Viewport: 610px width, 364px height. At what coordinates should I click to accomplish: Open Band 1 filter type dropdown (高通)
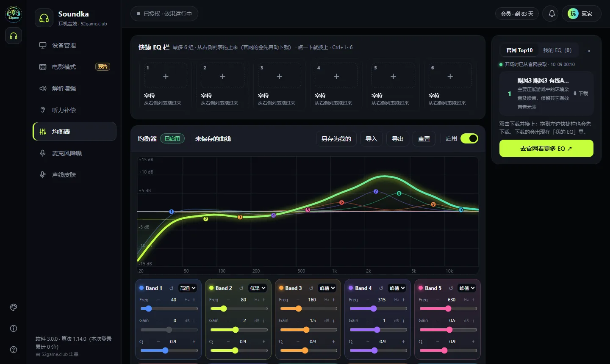click(188, 288)
